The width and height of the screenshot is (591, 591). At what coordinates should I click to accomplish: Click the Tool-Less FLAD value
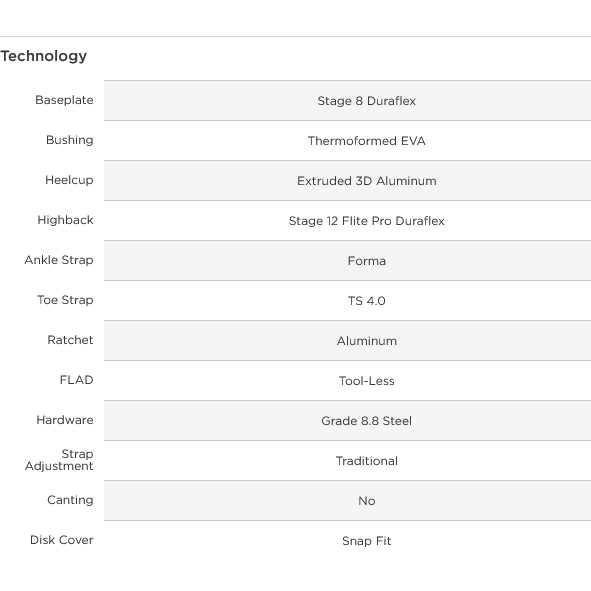click(366, 381)
